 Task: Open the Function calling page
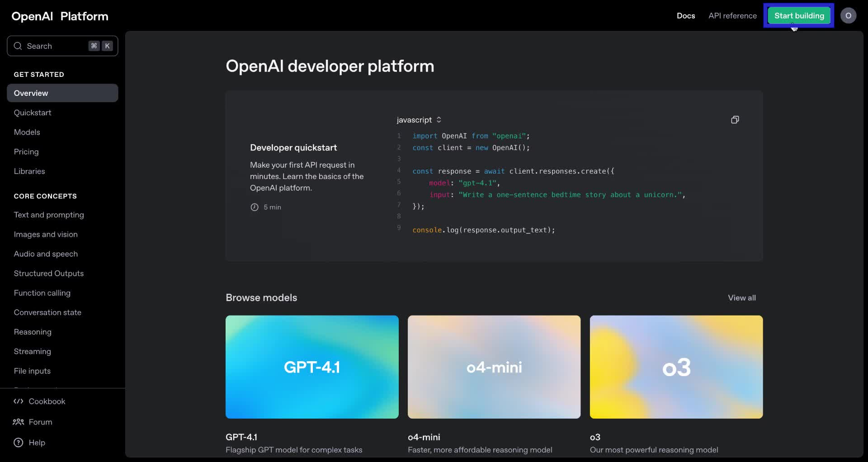(x=42, y=292)
